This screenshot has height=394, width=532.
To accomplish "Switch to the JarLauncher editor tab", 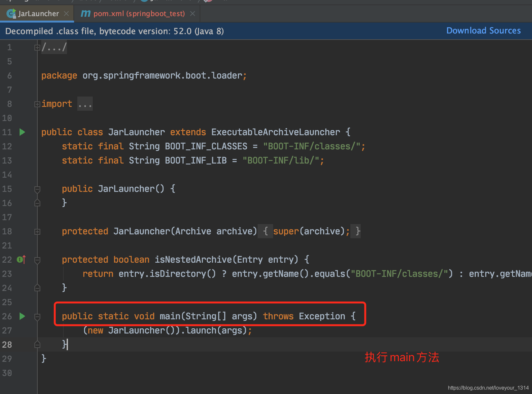I will pyautogui.click(x=37, y=14).
